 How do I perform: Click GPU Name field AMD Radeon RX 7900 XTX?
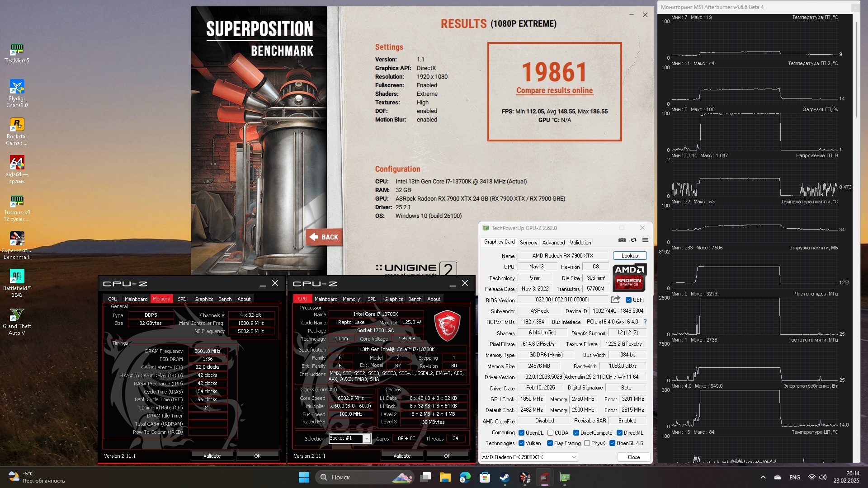(563, 256)
